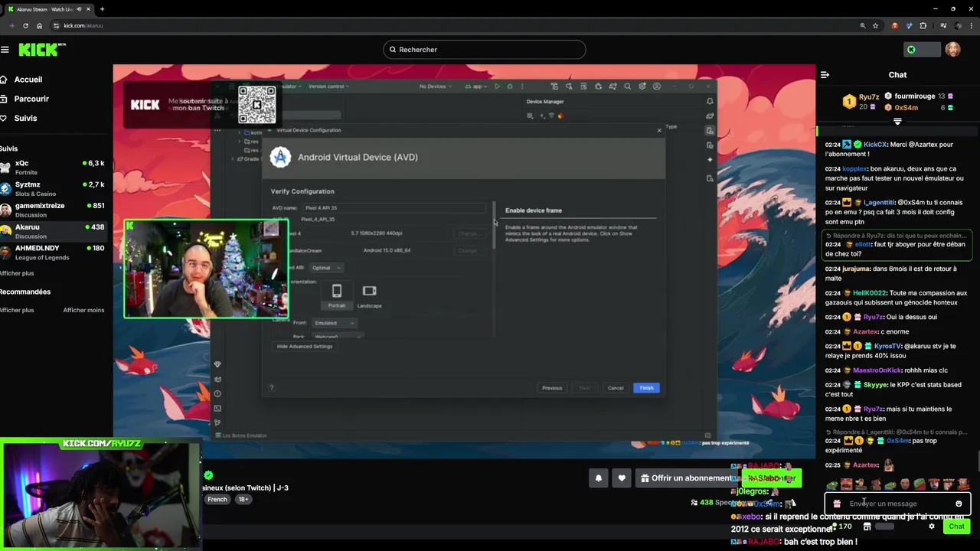Click username kopplex in chat
Screen dimensions: 980x551
854,168
